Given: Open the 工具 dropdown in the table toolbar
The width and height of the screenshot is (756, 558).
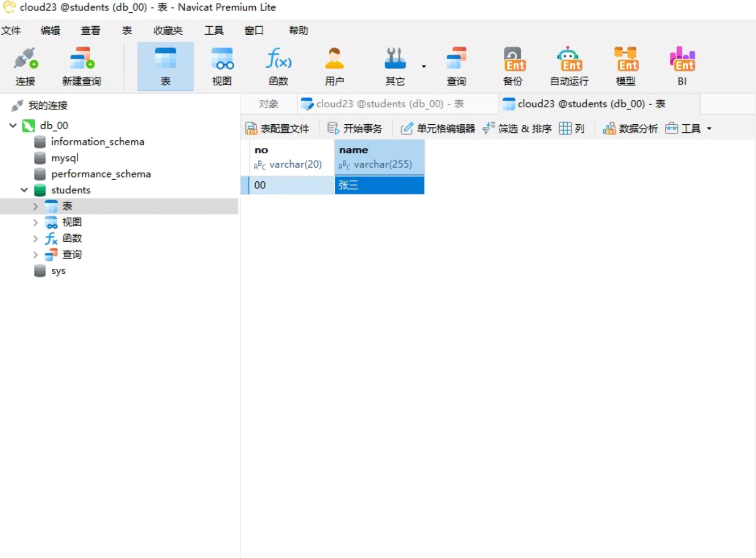Looking at the screenshot, I should pos(689,129).
